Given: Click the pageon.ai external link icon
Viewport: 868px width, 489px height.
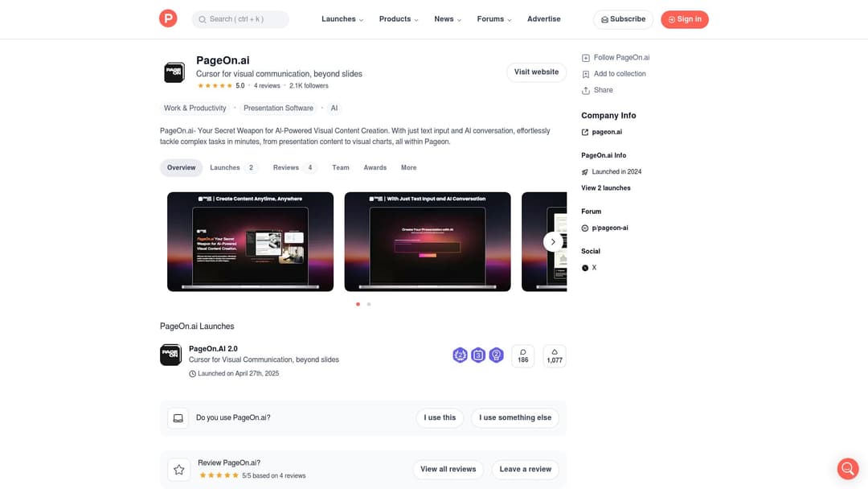Looking at the screenshot, I should tap(585, 133).
